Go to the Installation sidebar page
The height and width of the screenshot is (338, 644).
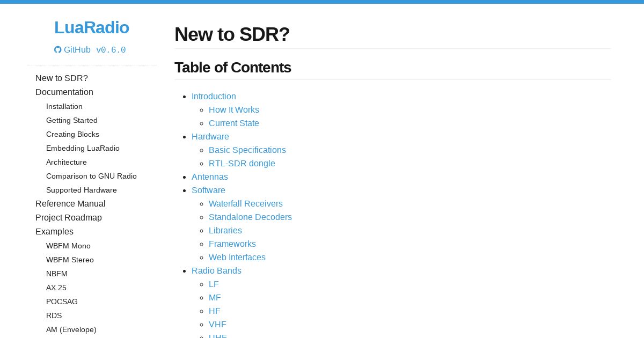(x=64, y=107)
